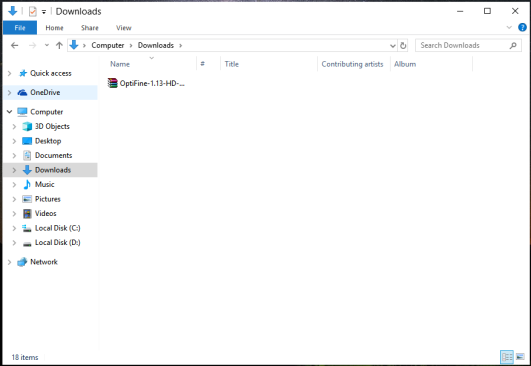Switch to Large icons view layout
The width and height of the screenshot is (531, 366).
tap(520, 357)
